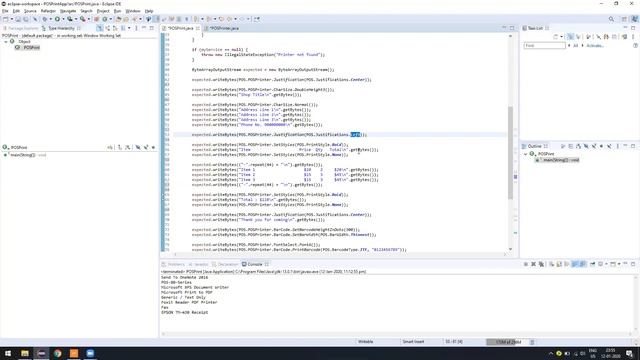Viewport: 640px width, 360px height.
Task: Open the Navigate menu
Action: coord(68,11)
